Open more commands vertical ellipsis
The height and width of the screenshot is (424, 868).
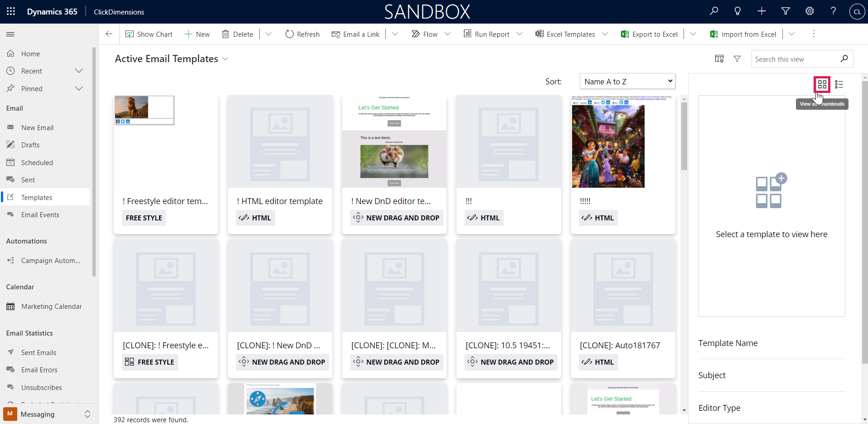pyautogui.click(x=814, y=34)
